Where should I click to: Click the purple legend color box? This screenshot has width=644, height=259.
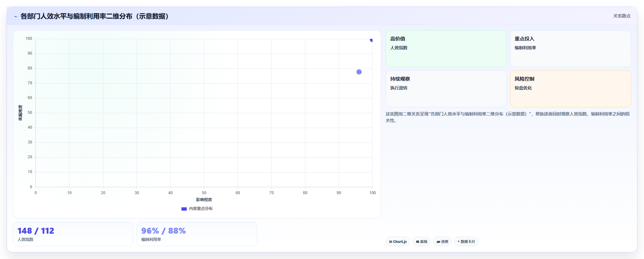184,209
